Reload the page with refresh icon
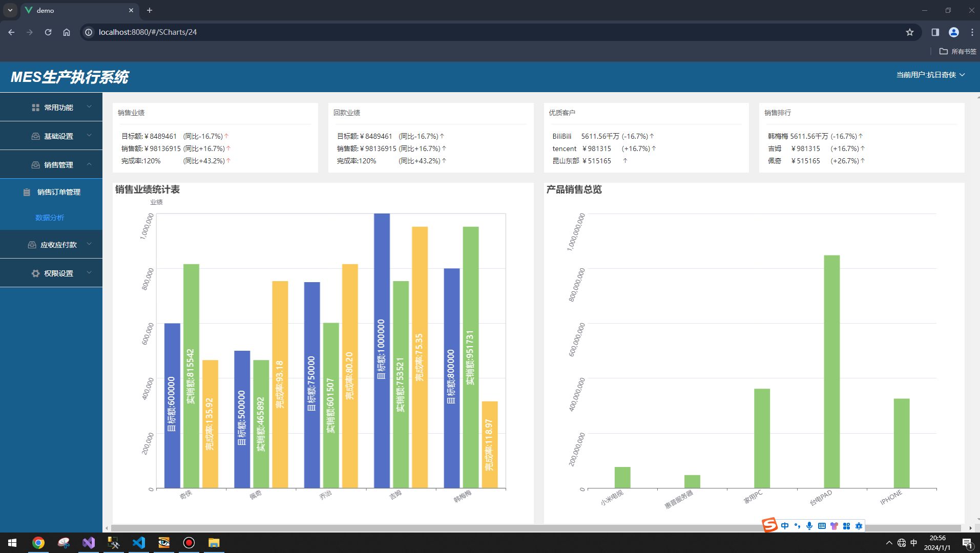This screenshot has width=980, height=553. (x=48, y=32)
